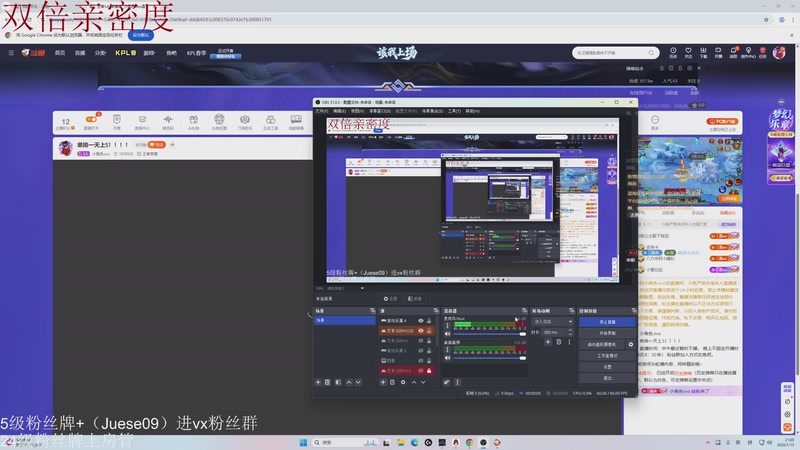Open OBS 设置 settings button in controls

[x=607, y=367]
